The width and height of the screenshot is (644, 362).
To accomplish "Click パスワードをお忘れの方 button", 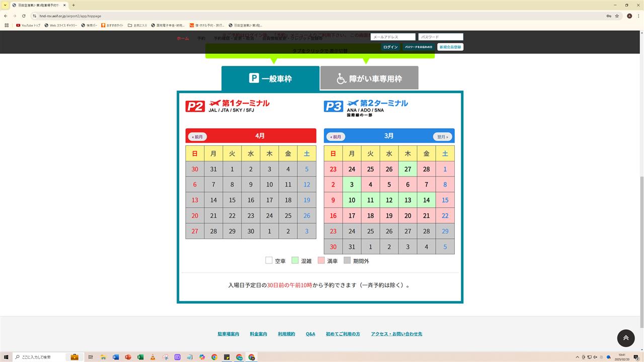I will coord(419,47).
